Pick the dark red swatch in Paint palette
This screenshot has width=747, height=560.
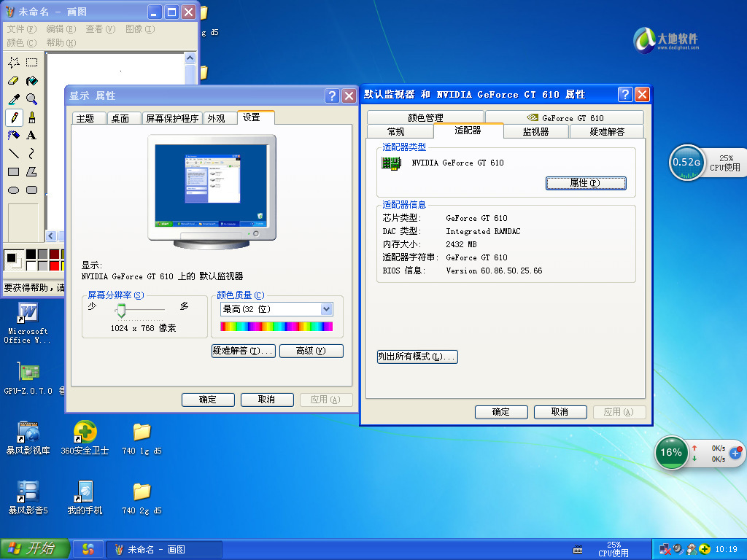(x=55, y=254)
